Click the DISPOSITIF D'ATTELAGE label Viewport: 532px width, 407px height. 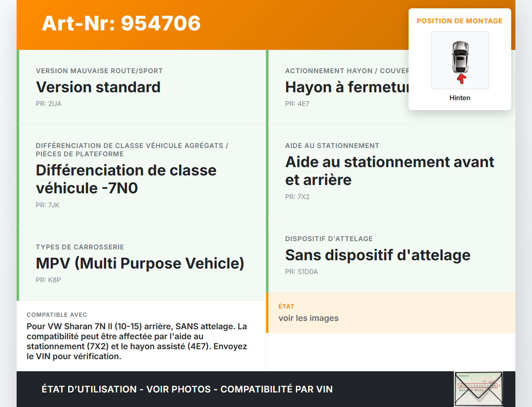(x=329, y=239)
